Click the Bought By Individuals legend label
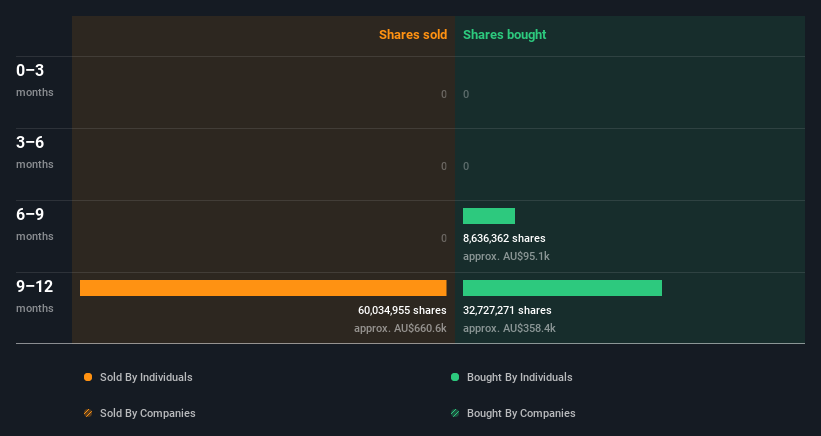821x436 pixels. pos(519,377)
